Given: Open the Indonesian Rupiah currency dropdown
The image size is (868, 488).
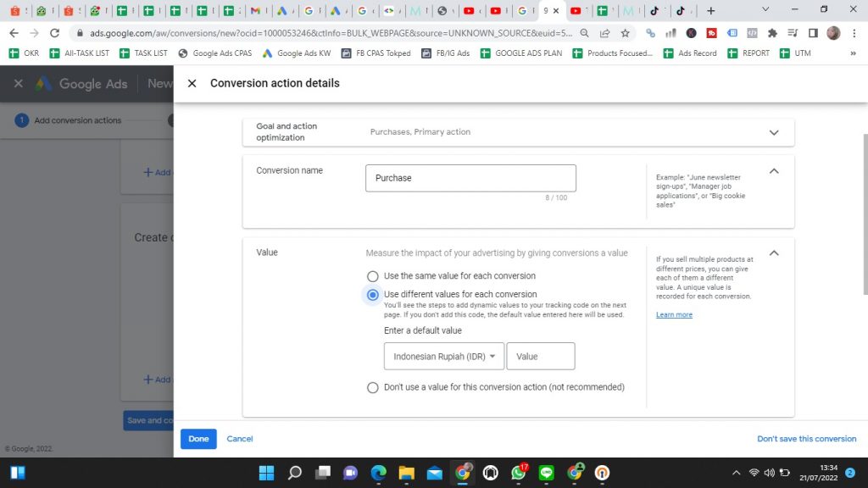Looking at the screenshot, I should tap(444, 357).
